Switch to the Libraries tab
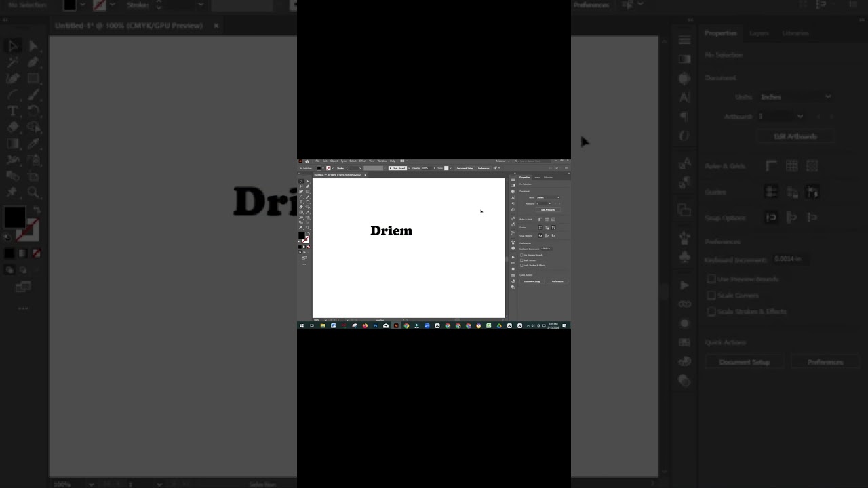The width and height of the screenshot is (868, 488). click(548, 177)
